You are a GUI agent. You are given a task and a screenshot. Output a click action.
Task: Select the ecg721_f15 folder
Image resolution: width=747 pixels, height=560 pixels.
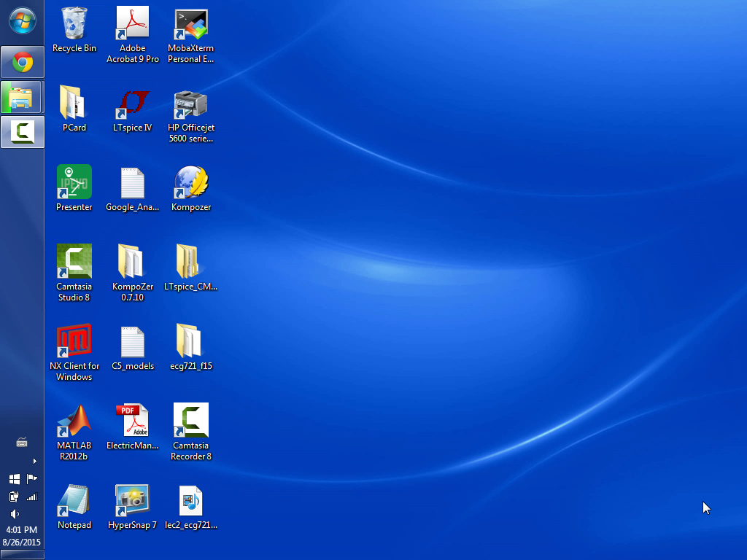[191, 341]
